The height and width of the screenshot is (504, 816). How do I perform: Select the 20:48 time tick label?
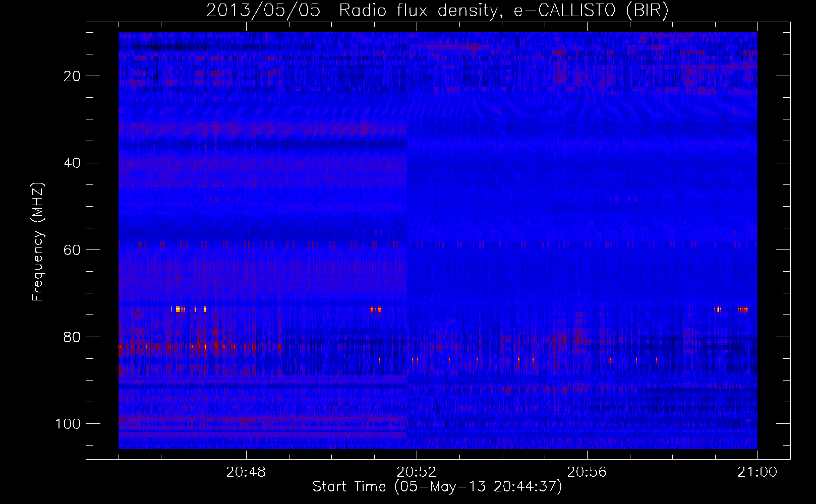pyautogui.click(x=246, y=472)
